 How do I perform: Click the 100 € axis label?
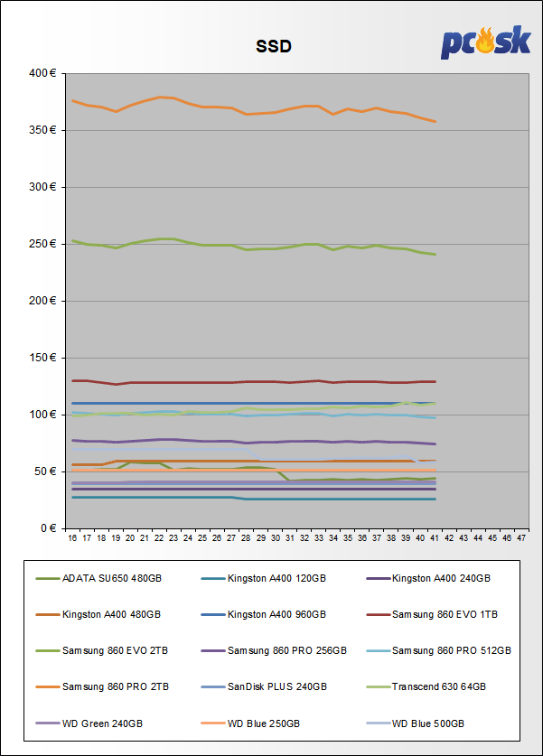pyautogui.click(x=42, y=415)
